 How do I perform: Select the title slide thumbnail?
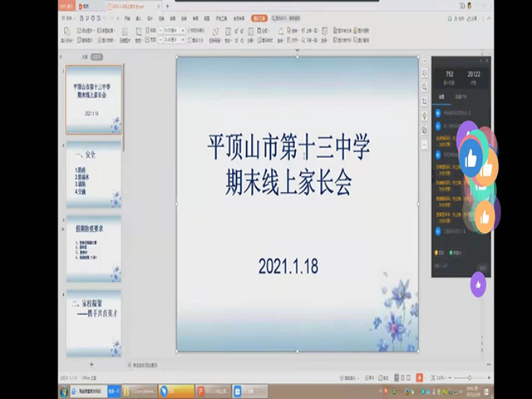click(94, 100)
